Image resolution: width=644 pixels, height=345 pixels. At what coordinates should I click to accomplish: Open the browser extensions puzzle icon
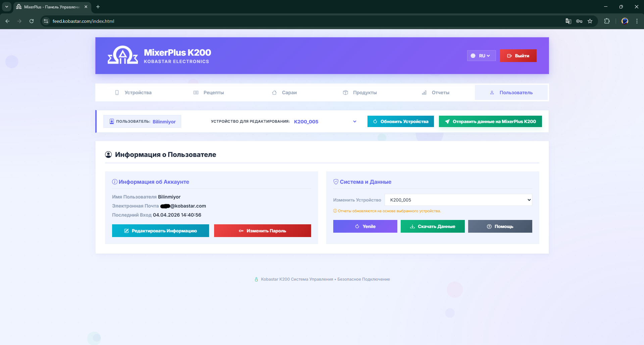point(607,21)
